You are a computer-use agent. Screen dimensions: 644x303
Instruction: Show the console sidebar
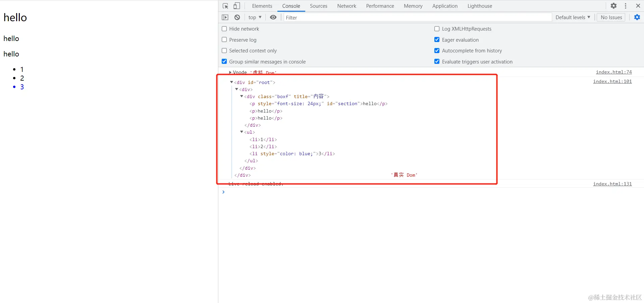point(225,17)
